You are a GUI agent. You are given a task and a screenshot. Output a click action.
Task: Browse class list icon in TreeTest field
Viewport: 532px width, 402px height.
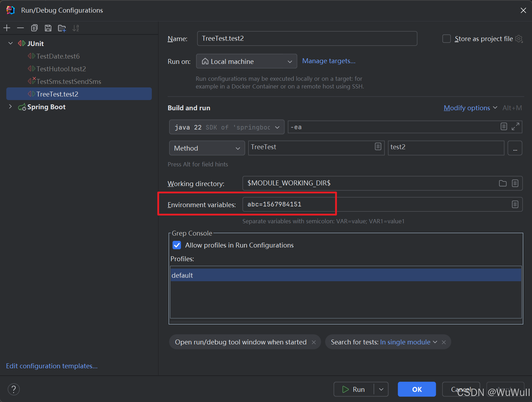(x=378, y=146)
